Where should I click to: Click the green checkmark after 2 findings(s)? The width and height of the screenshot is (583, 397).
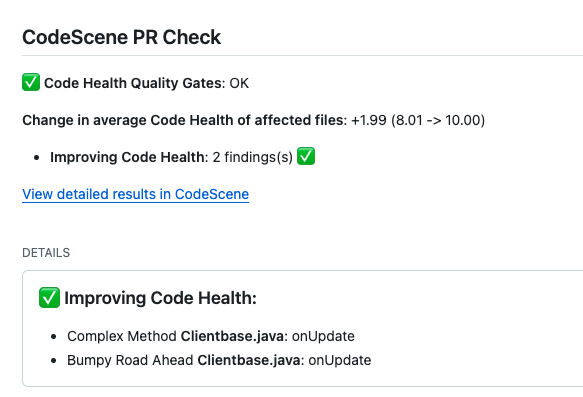click(x=306, y=156)
